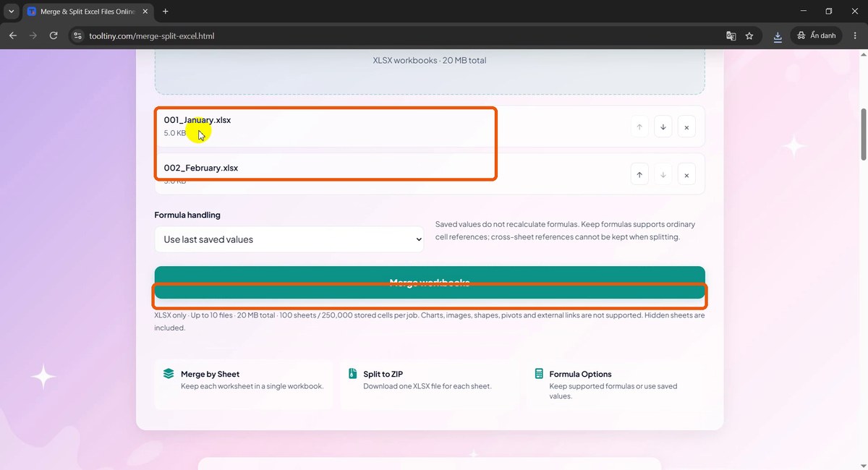Go back to the previous page
This screenshot has width=868, height=470.
point(12,35)
